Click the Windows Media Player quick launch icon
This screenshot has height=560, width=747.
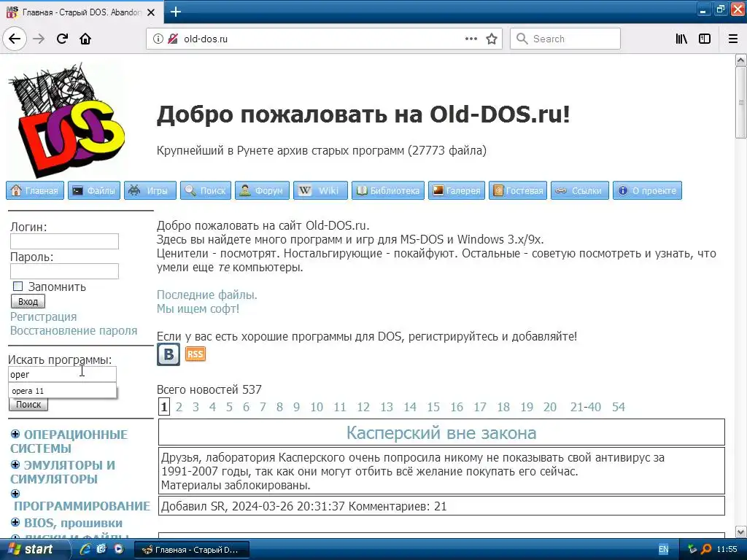click(x=119, y=549)
